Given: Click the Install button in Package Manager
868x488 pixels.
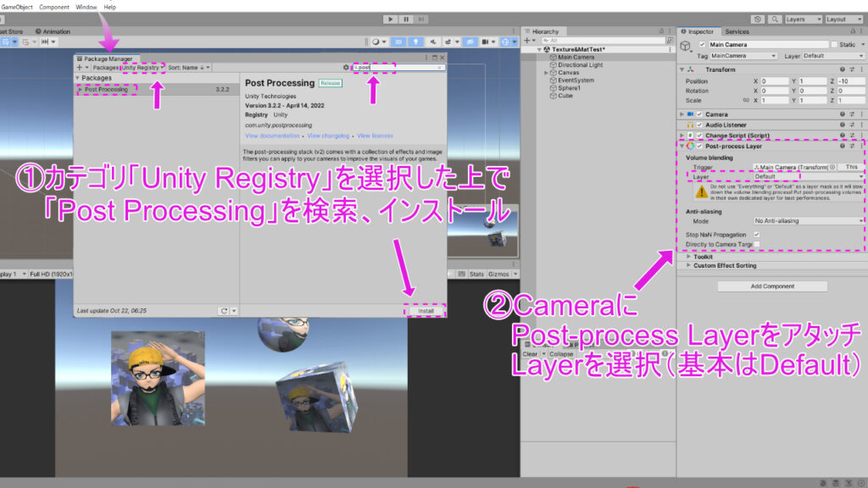Looking at the screenshot, I should pos(426,311).
